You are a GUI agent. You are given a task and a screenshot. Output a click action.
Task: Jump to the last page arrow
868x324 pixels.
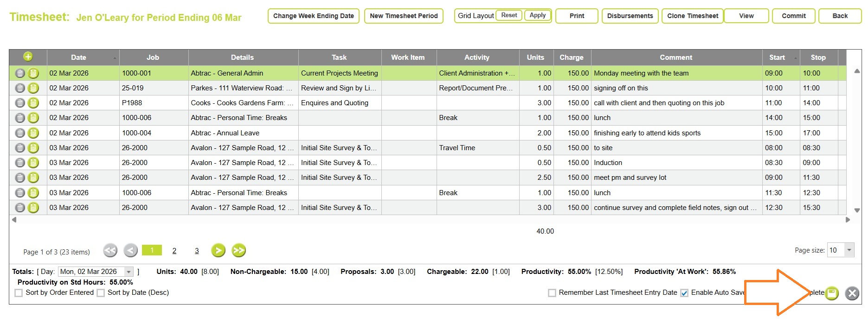(x=238, y=251)
